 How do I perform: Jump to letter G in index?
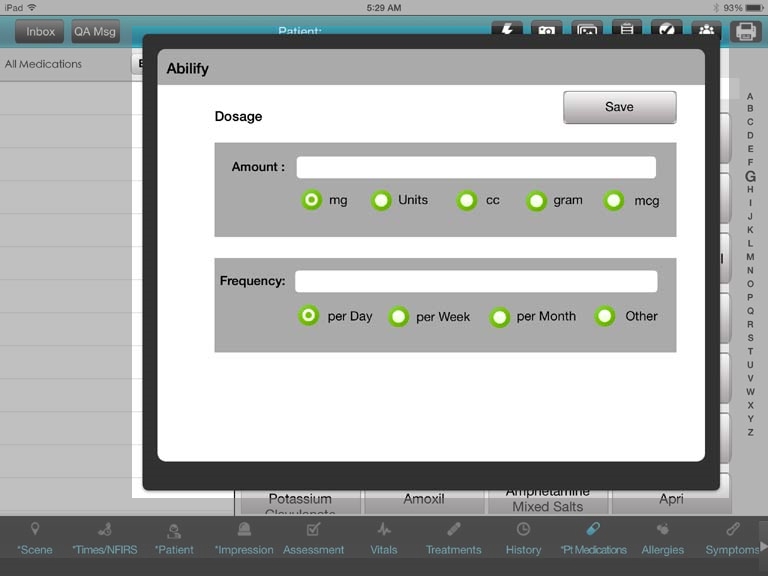[750, 176]
